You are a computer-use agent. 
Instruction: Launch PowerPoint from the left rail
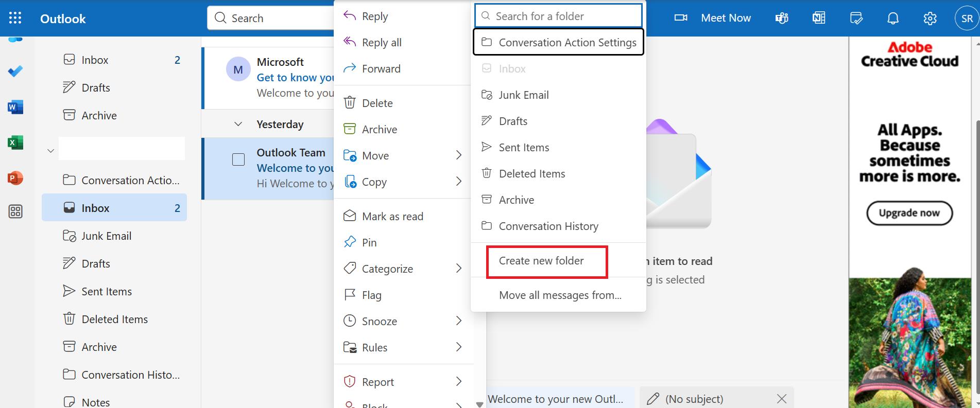[x=15, y=178]
